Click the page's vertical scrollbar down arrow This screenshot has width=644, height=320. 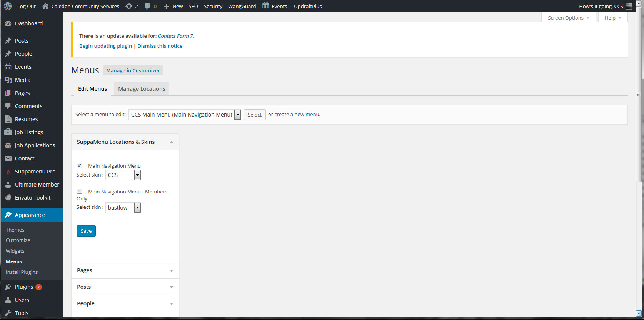[639, 313]
